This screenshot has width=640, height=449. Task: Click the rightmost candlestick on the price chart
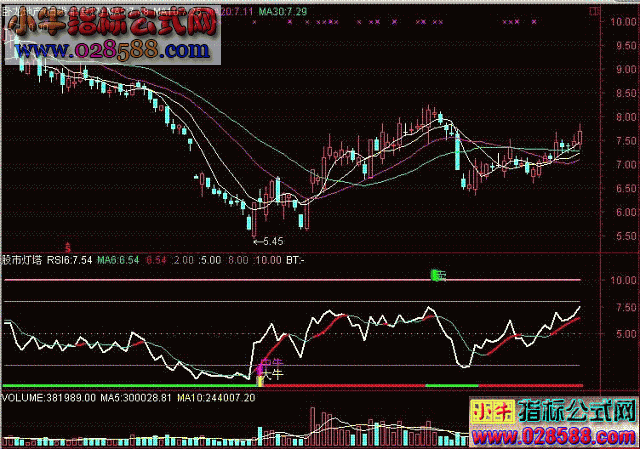580,137
